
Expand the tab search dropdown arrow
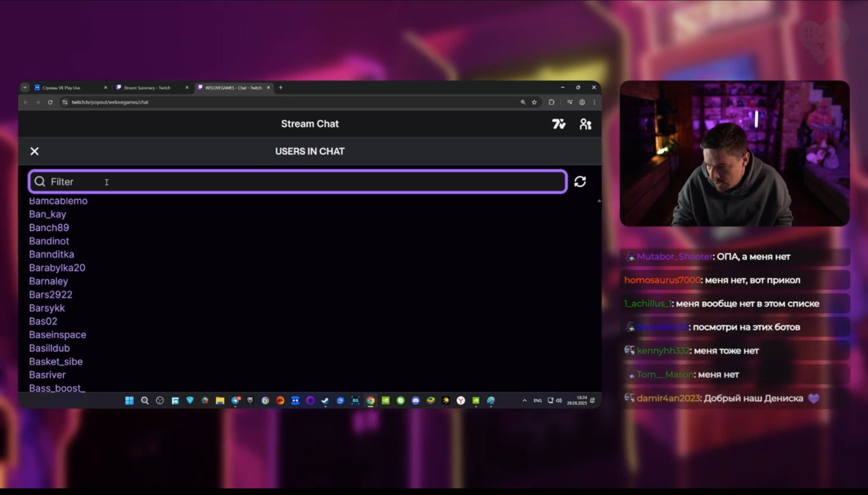tap(25, 87)
